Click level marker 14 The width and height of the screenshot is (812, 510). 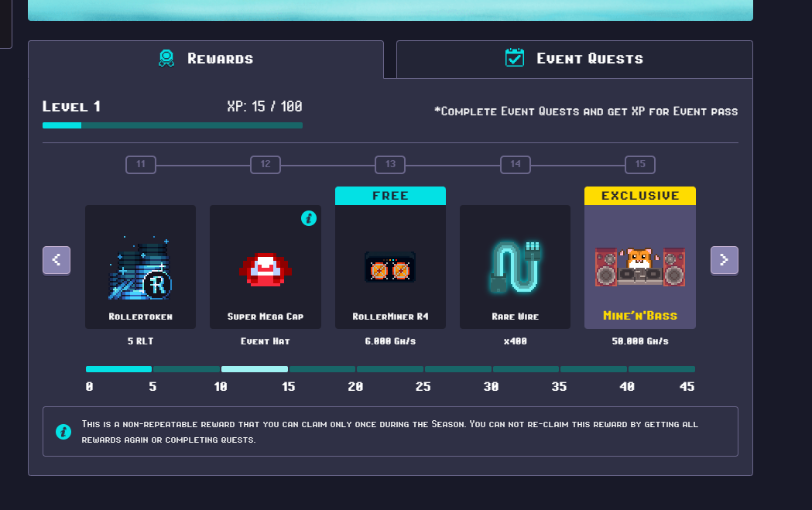click(516, 165)
